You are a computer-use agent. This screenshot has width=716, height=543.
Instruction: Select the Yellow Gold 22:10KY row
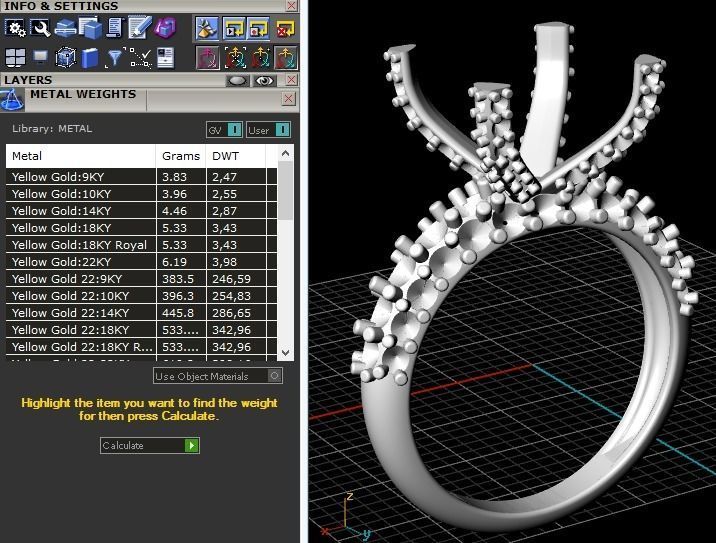142,295
